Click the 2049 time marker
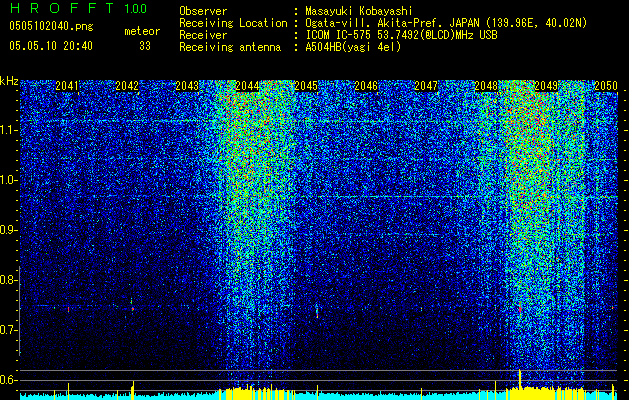 [546, 86]
